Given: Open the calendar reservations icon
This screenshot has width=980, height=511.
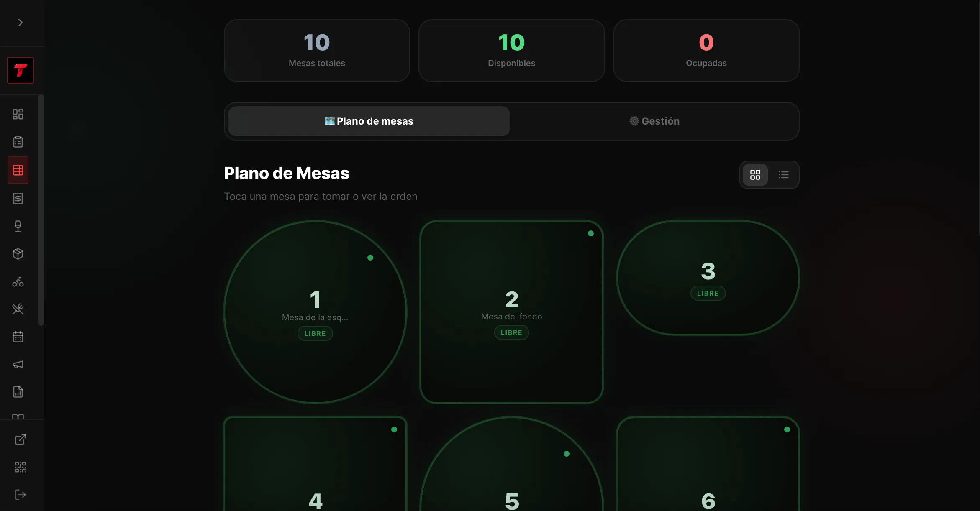Looking at the screenshot, I should 18,337.
